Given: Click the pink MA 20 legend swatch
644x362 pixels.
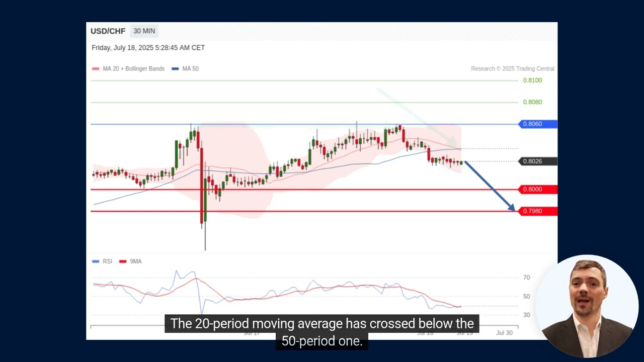Looking at the screenshot, I should 96,69.
